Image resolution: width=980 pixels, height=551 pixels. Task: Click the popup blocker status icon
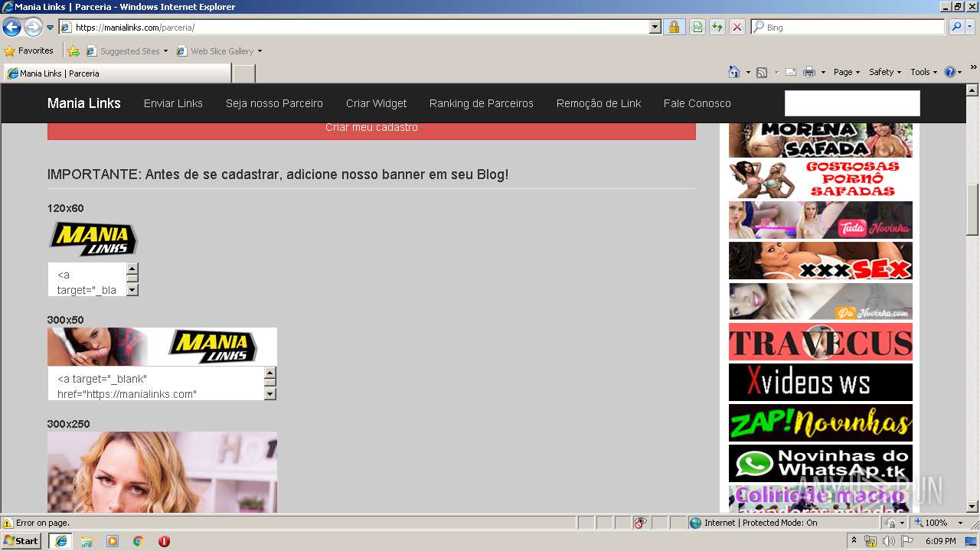640,523
